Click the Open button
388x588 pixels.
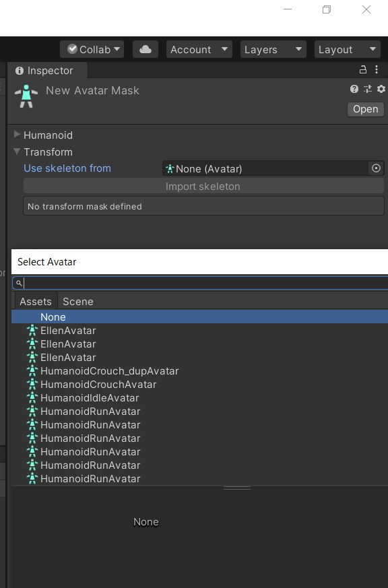coord(366,109)
